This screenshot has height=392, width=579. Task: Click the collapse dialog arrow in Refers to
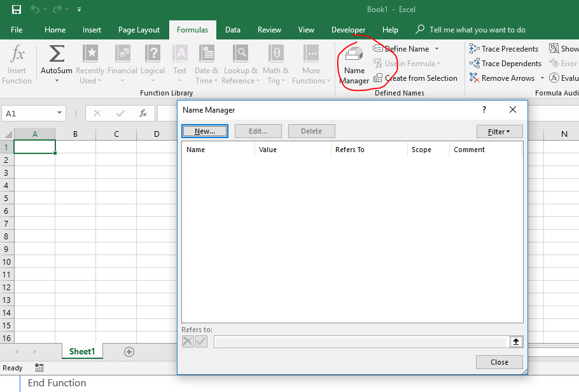click(x=516, y=342)
